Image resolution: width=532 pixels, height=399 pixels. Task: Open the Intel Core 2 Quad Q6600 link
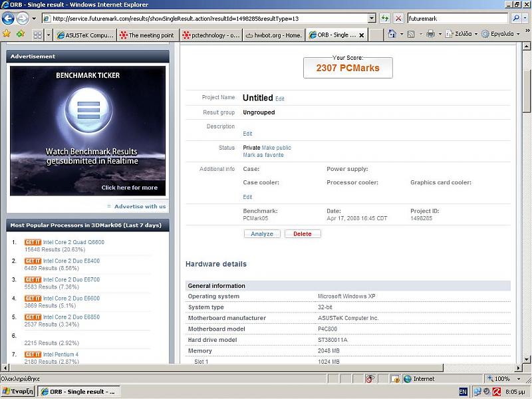(74, 242)
